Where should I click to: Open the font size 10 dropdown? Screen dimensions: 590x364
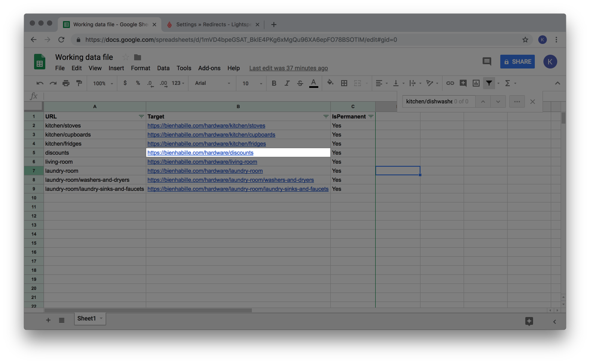252,83
